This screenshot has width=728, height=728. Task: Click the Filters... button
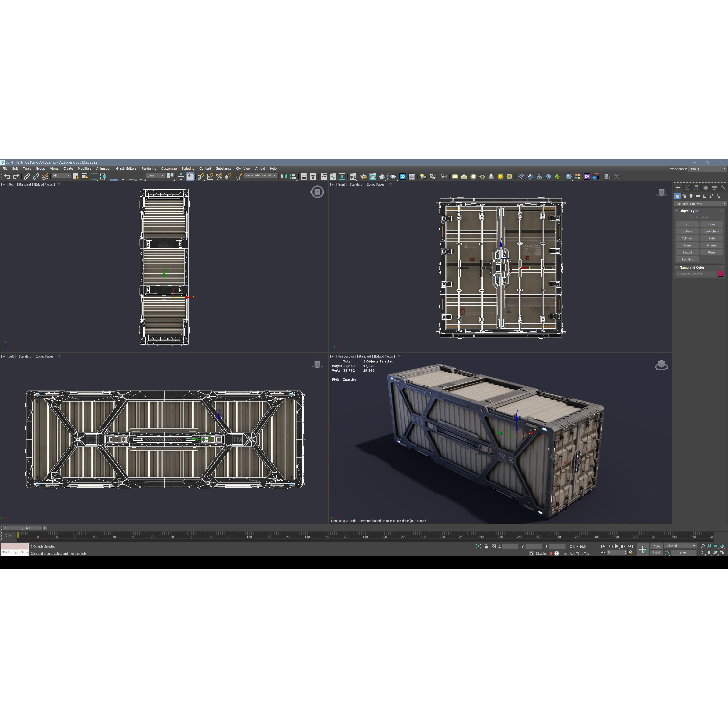(683, 553)
